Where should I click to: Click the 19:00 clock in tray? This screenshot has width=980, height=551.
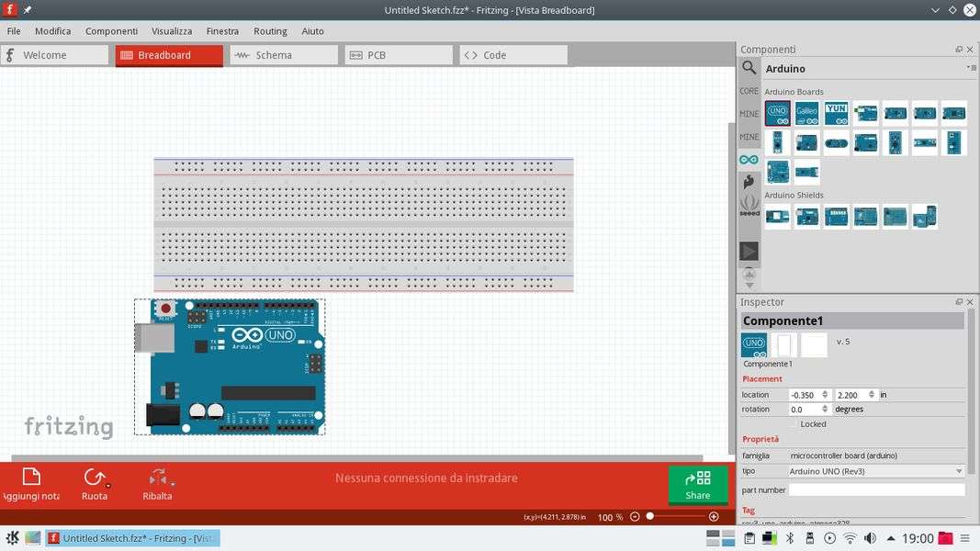[918, 538]
